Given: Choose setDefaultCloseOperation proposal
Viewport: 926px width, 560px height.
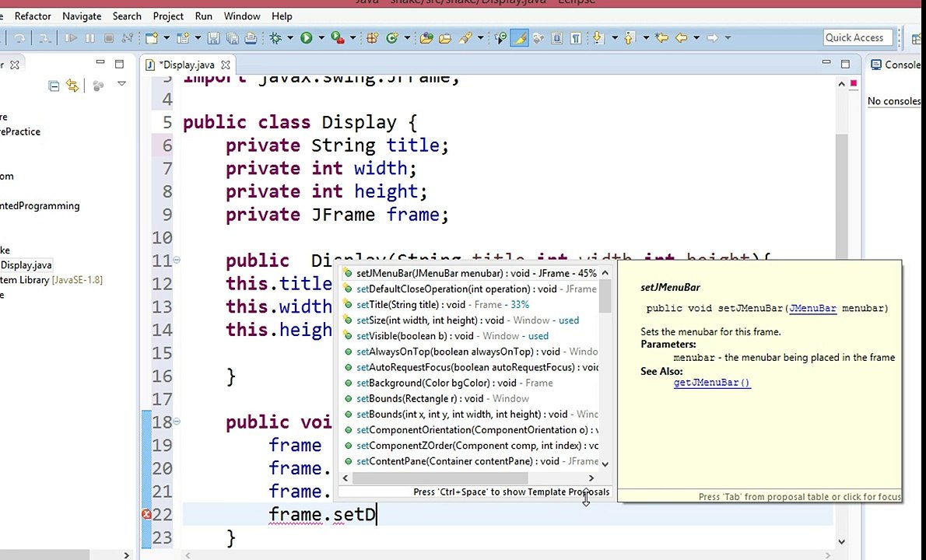Looking at the screenshot, I should pos(470,289).
